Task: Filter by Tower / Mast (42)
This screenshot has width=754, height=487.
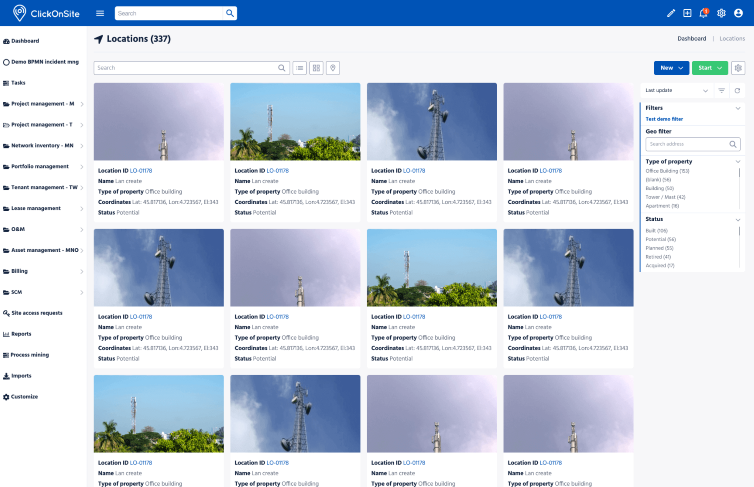Action: [665, 197]
